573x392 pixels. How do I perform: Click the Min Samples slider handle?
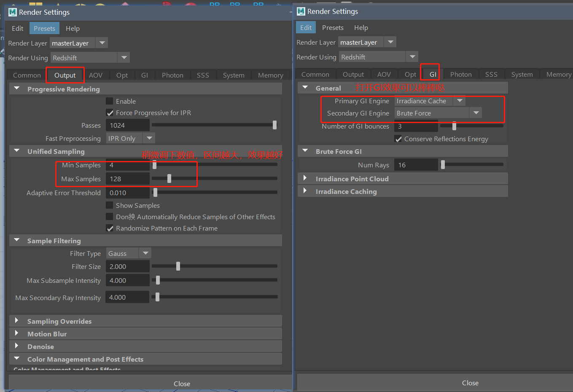point(154,165)
